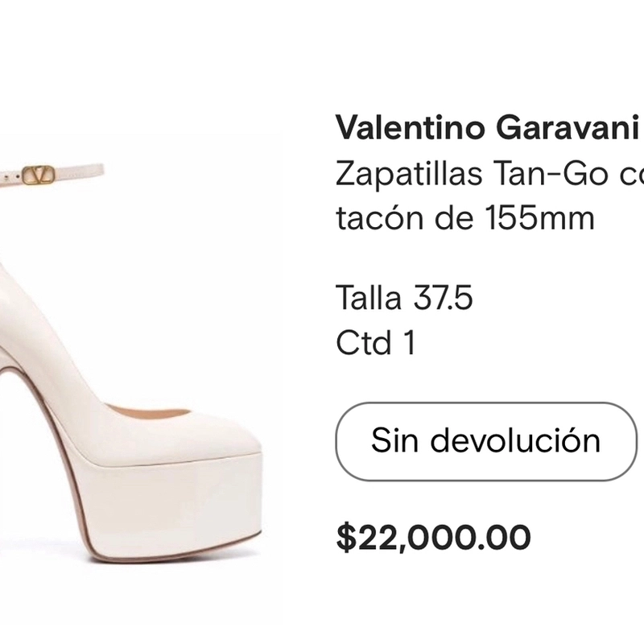Click the Sin devolución button
Screen dimensions: 644x644
pos(486,441)
